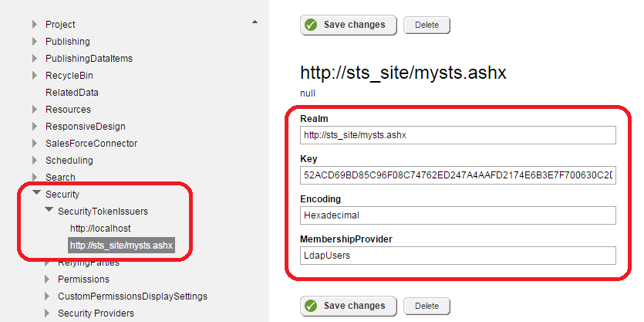
Task: Open the RelatedData tree item
Action: [72, 93]
